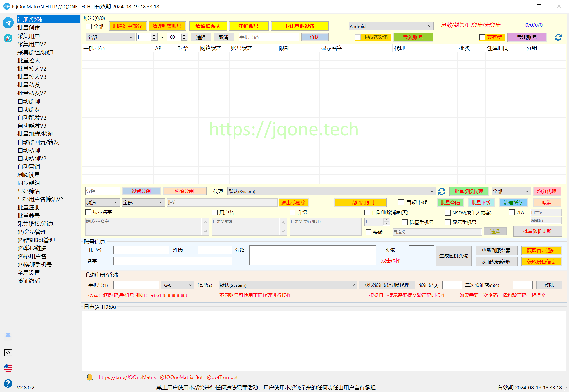Viewport: 569px width, 392px height.
Task: Click the 登陆 login button
Action: [549, 285]
